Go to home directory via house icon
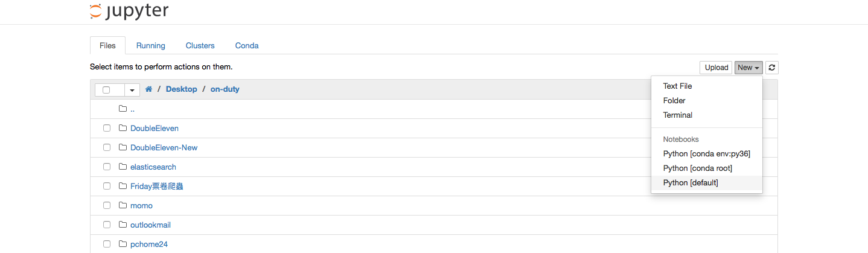Viewport: 868px width, 253px height. [148, 89]
